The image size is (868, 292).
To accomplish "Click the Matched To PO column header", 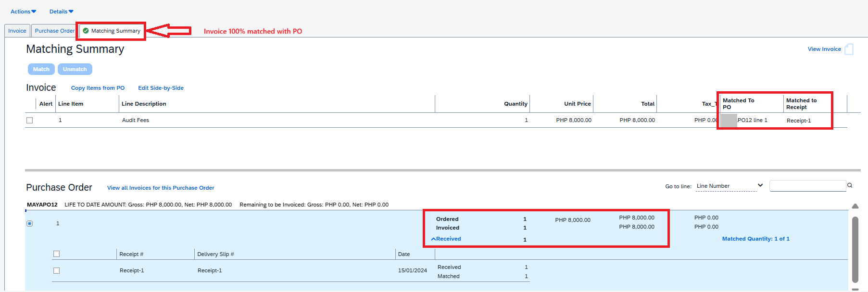I will click(738, 104).
